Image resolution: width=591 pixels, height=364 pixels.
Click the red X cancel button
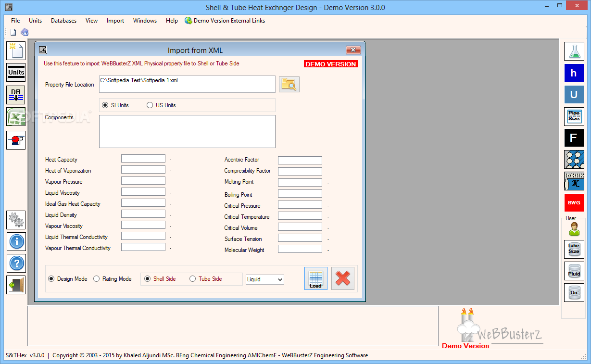click(343, 278)
